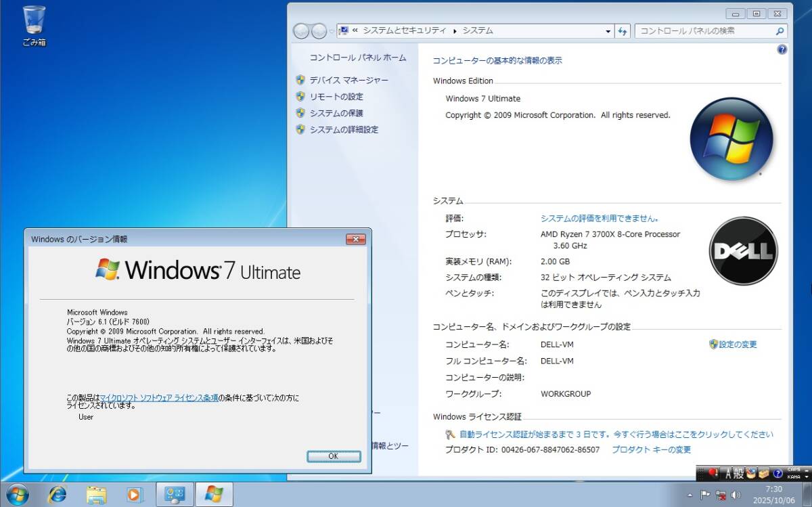Click the red IME language bar icon

coord(713,473)
